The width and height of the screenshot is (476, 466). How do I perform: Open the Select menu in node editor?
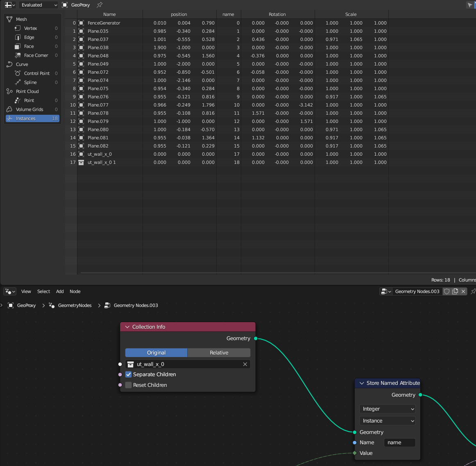(x=43, y=292)
